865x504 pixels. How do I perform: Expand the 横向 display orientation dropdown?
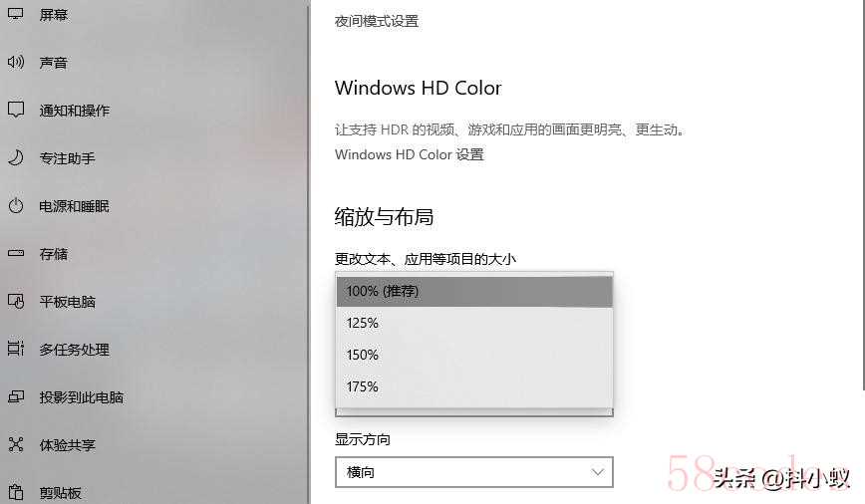[x=474, y=472]
